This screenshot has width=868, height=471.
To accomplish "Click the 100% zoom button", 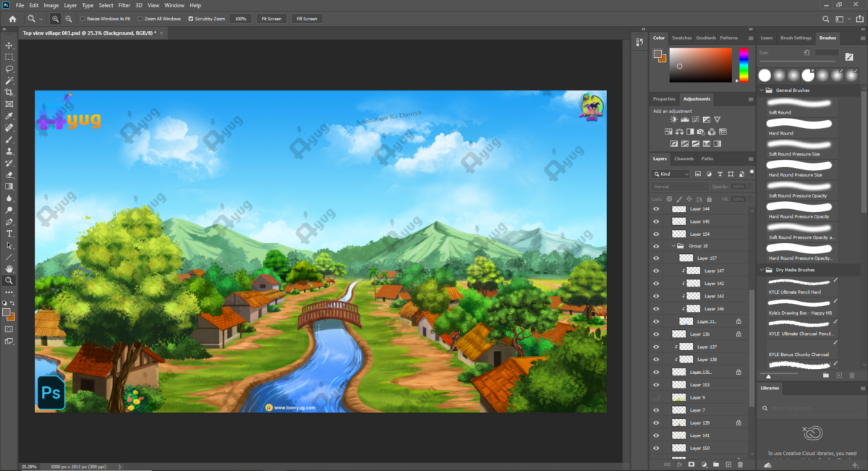I will click(241, 19).
